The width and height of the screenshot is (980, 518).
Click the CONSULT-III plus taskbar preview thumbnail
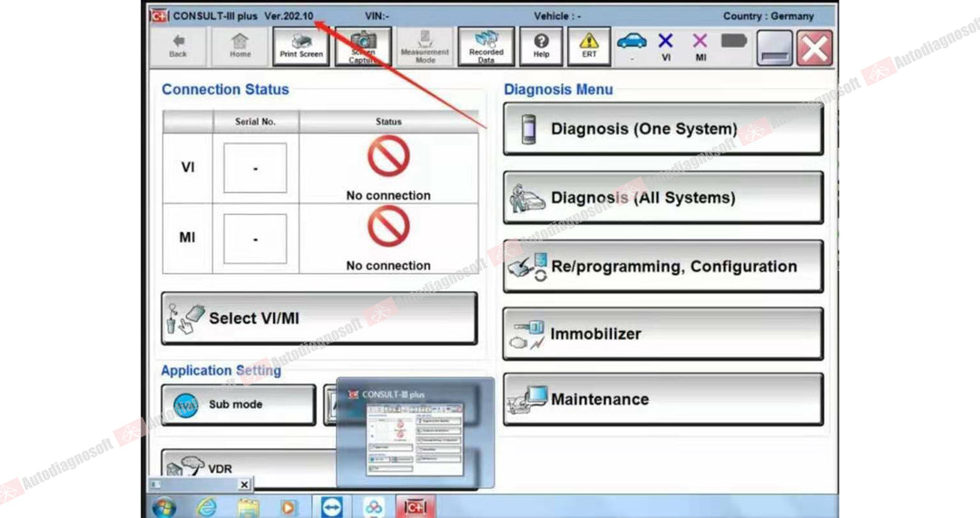click(x=415, y=440)
